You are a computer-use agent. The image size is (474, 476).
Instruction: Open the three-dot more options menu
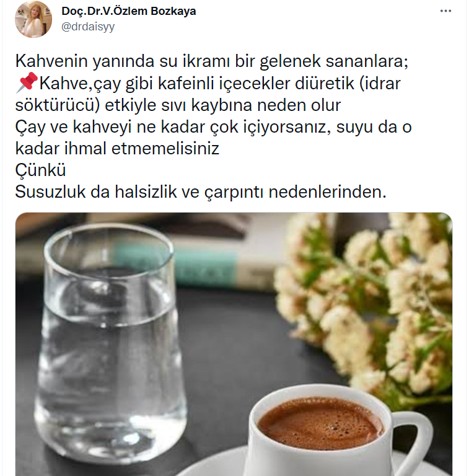(445, 11)
